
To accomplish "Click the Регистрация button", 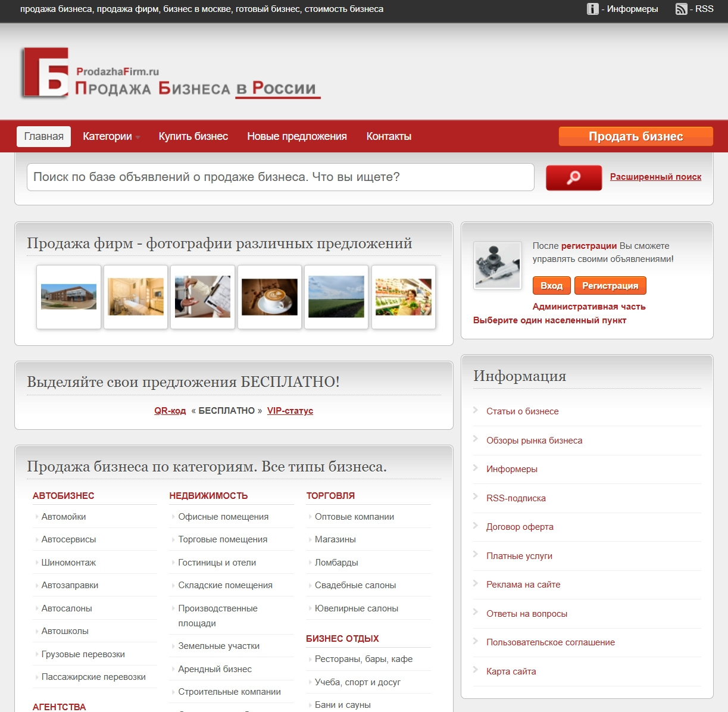I will pyautogui.click(x=610, y=286).
